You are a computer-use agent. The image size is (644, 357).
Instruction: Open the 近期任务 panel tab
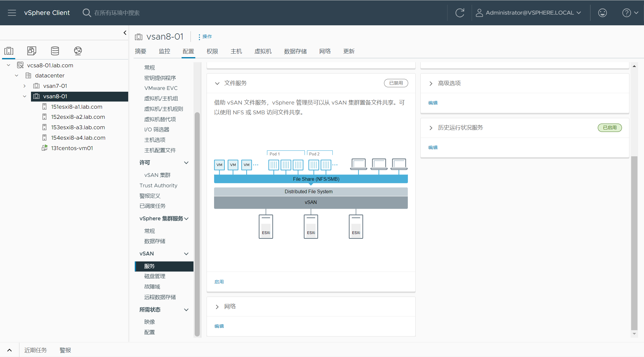tap(35, 350)
